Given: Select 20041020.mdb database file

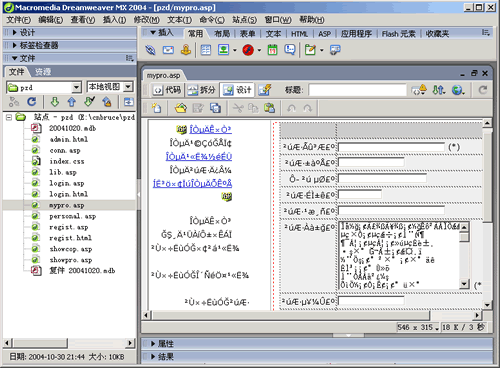Looking at the screenshot, I should point(72,128).
